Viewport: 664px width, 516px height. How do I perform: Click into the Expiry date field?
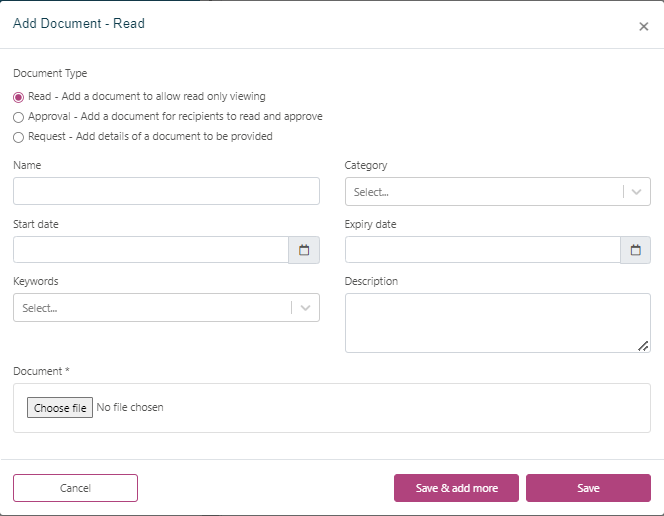click(482, 250)
